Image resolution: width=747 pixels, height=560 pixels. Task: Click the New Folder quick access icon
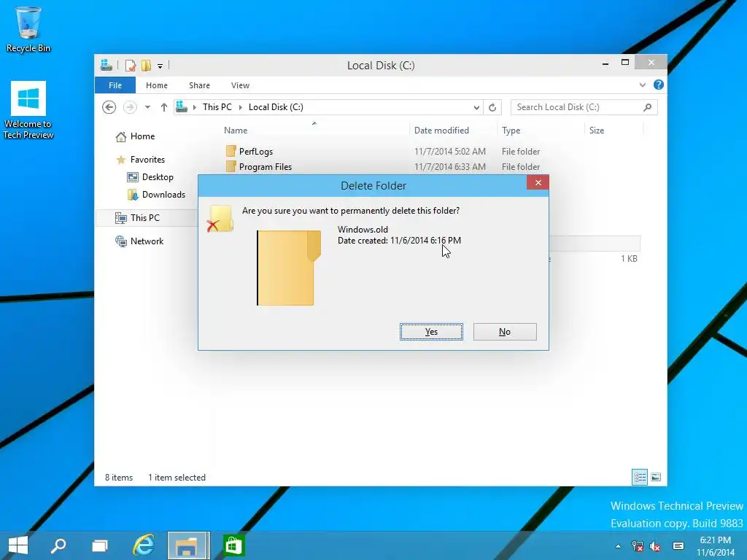(x=146, y=65)
